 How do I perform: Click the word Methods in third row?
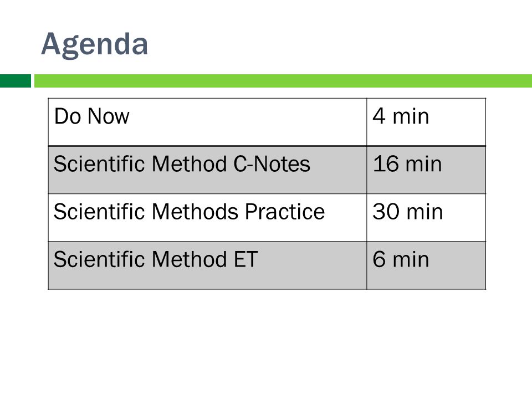point(195,212)
